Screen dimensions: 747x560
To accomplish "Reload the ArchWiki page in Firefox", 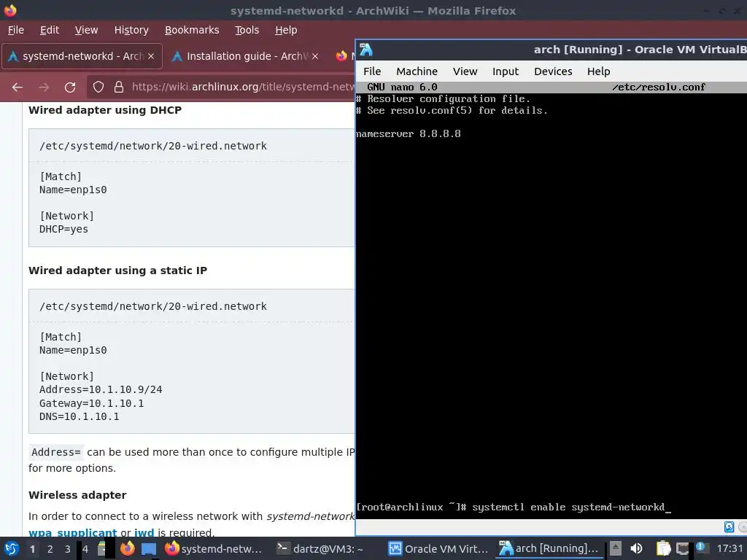I will click(x=70, y=87).
